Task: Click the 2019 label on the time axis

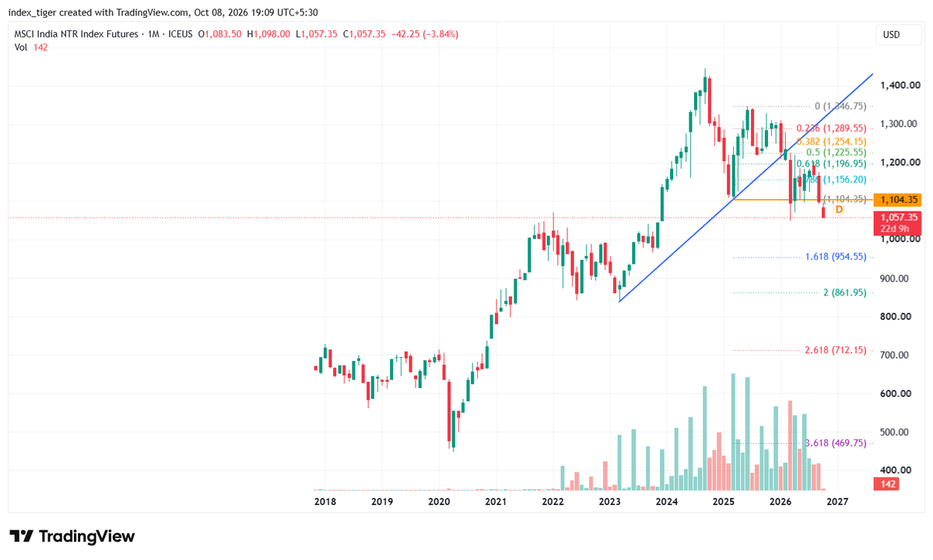Action: click(x=382, y=502)
